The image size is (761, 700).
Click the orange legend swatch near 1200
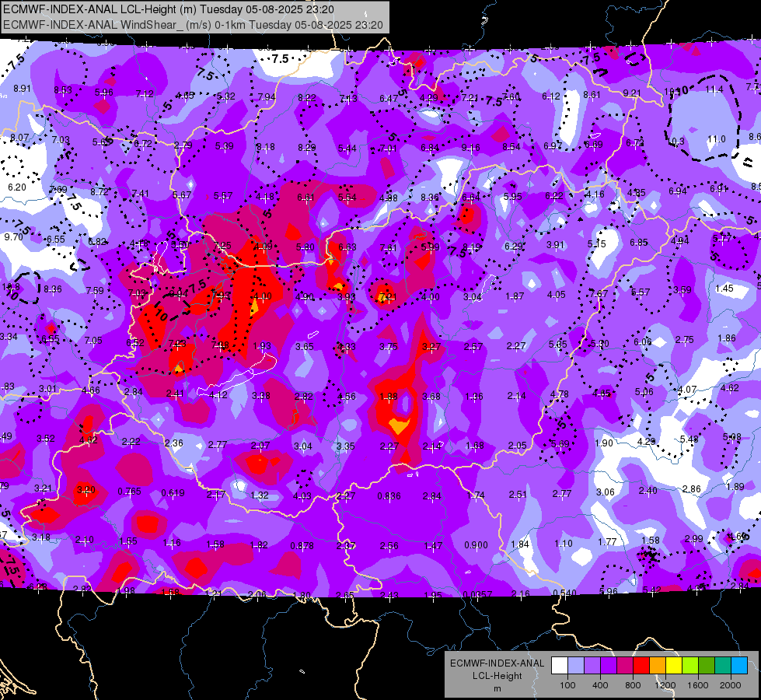tap(658, 666)
